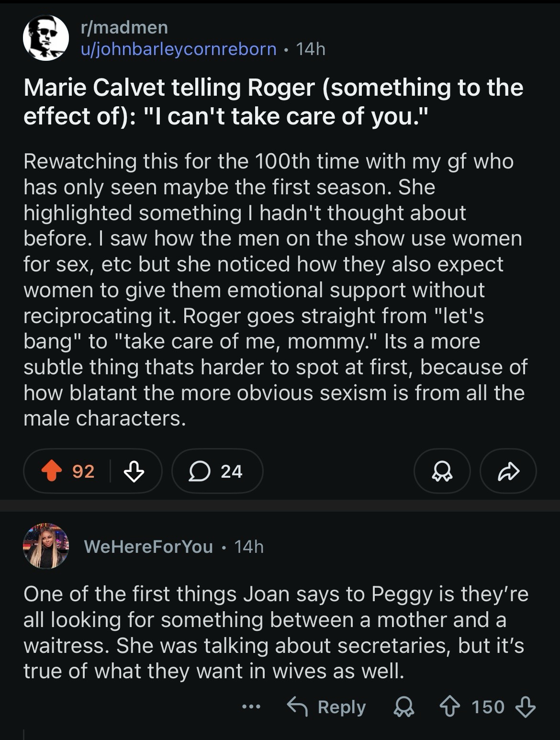Open u/johnbarleycornreborn's profile
Screen dimensions: 560x740
point(179,49)
